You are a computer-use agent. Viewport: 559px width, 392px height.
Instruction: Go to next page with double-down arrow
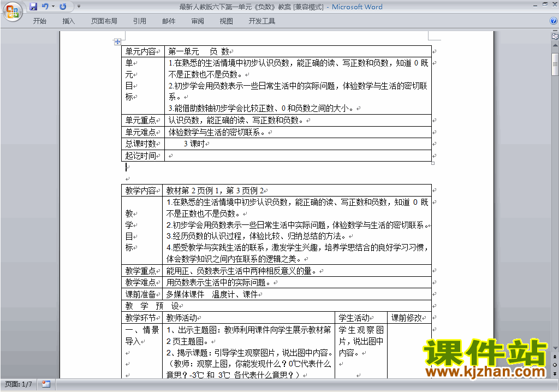tap(555, 373)
